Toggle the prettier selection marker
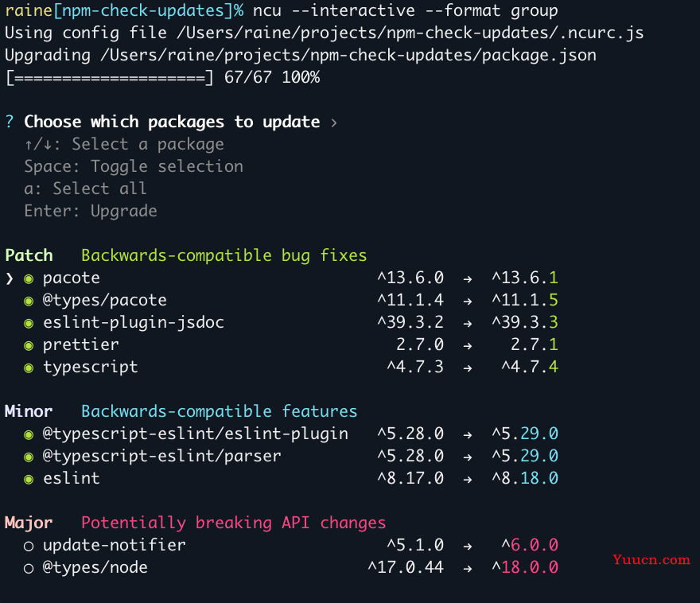 tap(29, 346)
